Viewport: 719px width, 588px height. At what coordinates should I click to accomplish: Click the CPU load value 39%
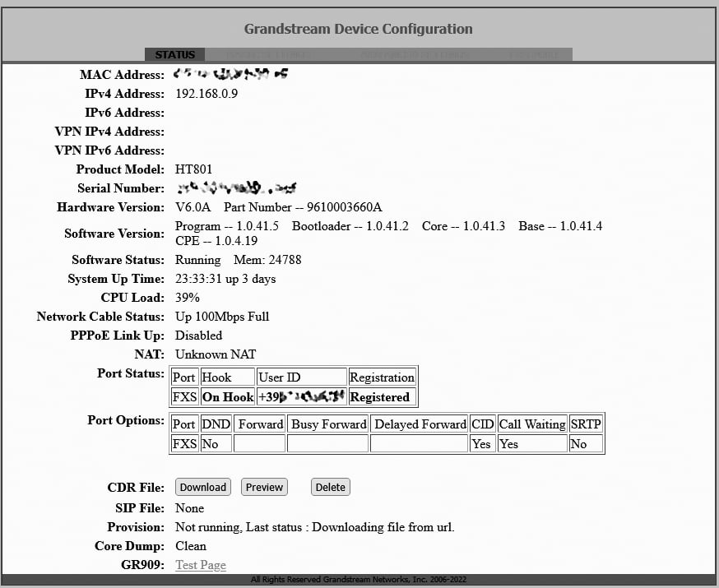[x=187, y=298]
